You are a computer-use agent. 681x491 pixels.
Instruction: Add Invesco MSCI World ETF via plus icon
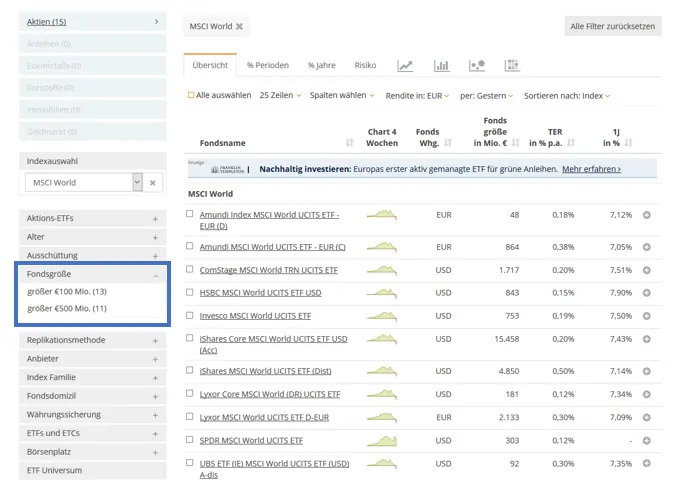click(647, 316)
